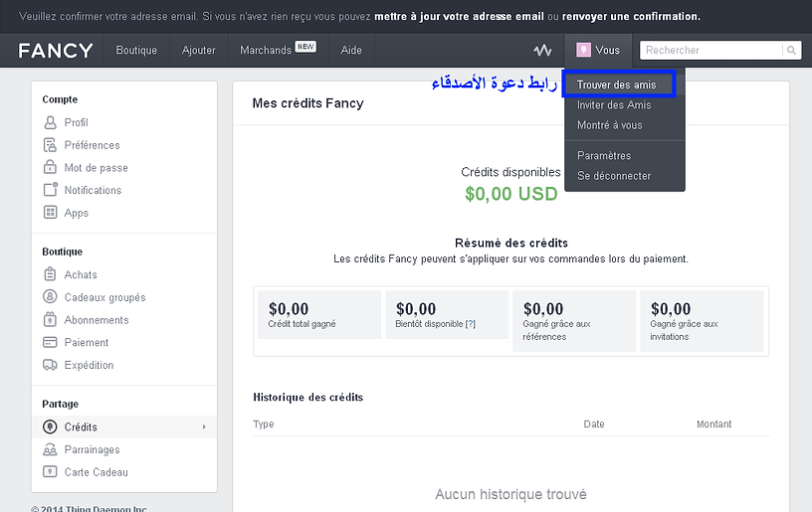Click the Boutique navigation item
Screen dimensions: 812x512
(x=136, y=51)
